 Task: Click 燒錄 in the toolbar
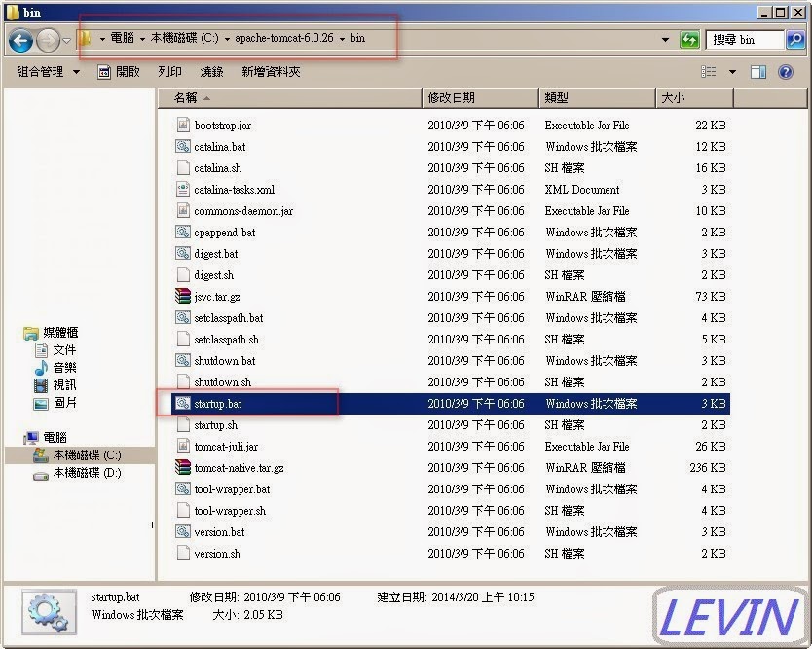tap(212, 71)
